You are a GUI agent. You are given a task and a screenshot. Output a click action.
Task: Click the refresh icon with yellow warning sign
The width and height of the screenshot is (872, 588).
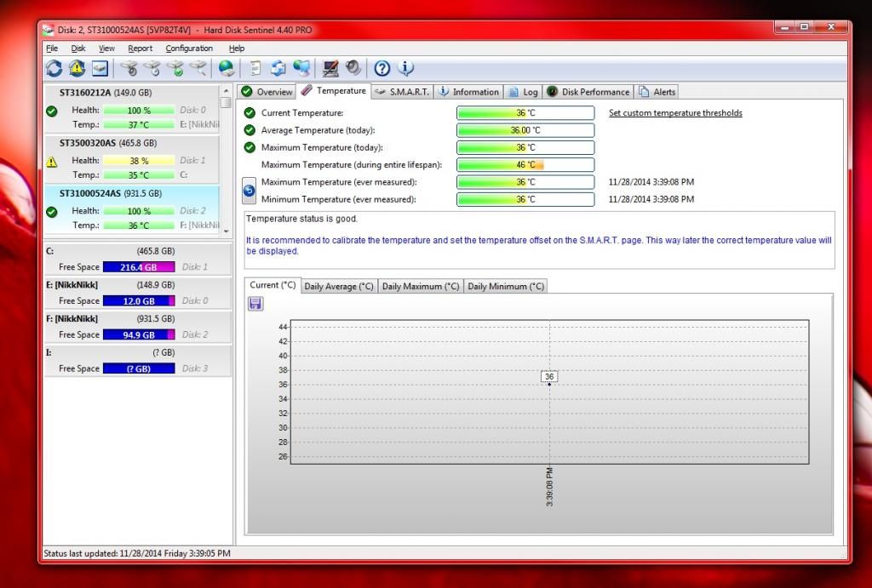[77, 68]
